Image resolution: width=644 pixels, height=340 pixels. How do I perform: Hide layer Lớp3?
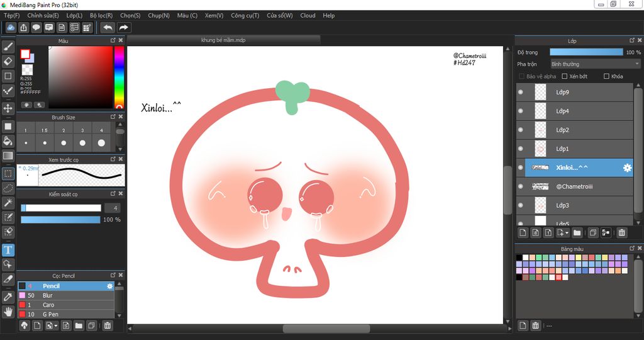[x=520, y=205]
